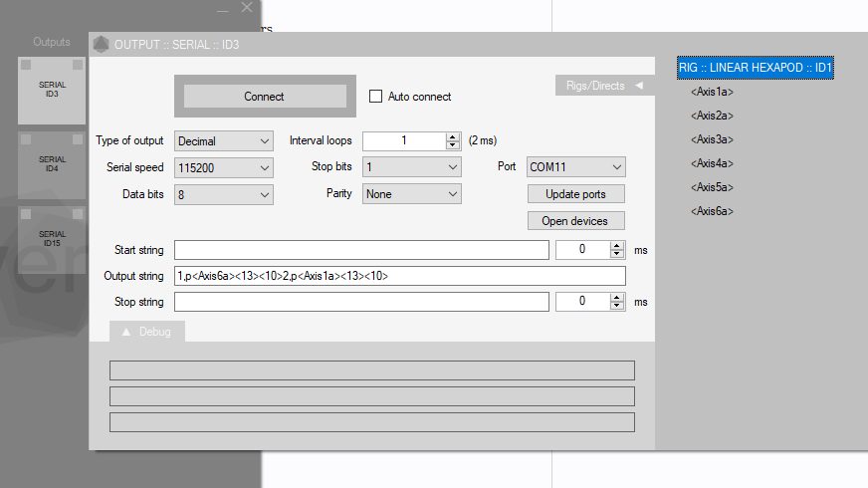Select the <Axis3a> entry
Screen dimensions: 868x488
pyautogui.click(x=712, y=139)
